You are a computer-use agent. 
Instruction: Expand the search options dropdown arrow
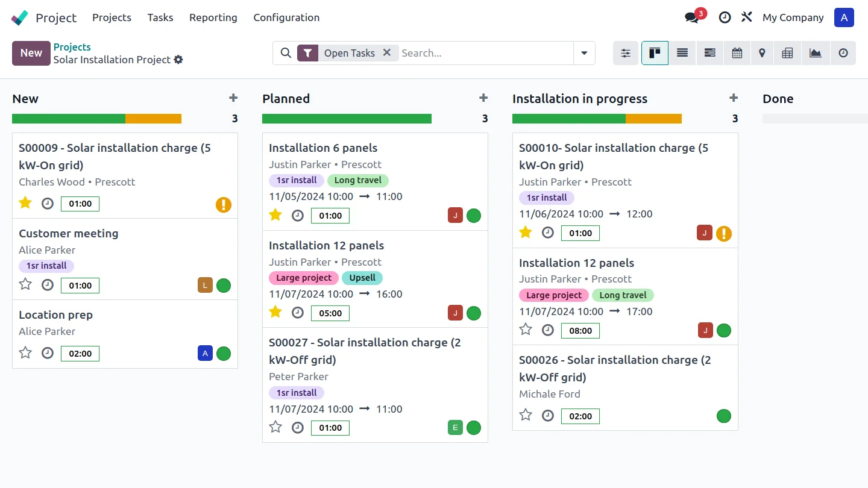pos(584,53)
